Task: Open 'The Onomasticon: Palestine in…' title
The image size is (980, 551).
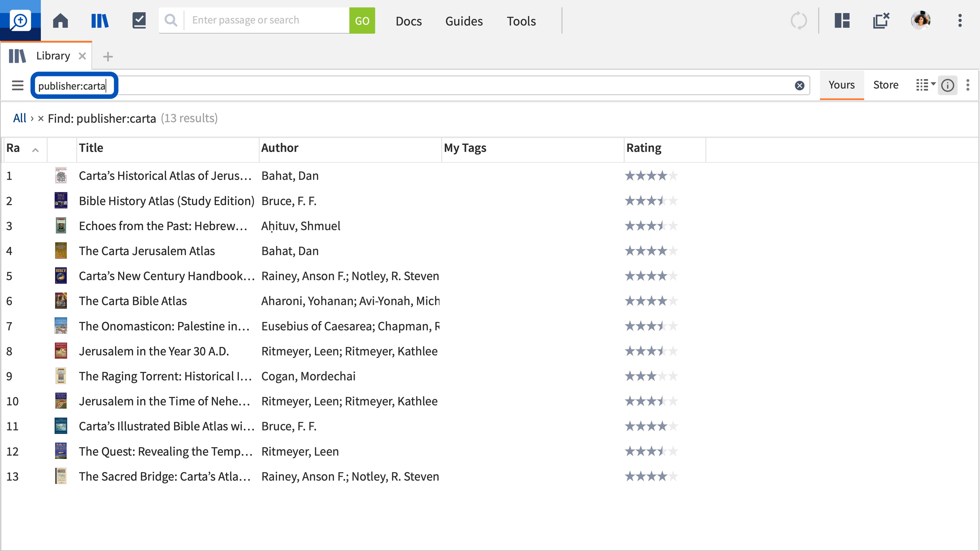Action: [164, 326]
